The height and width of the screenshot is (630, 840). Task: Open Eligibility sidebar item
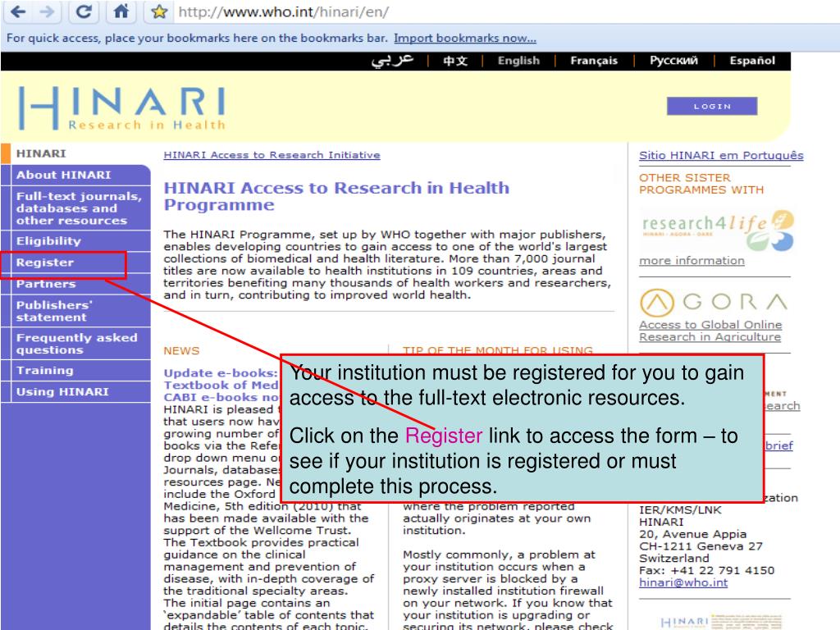pyautogui.click(x=75, y=241)
